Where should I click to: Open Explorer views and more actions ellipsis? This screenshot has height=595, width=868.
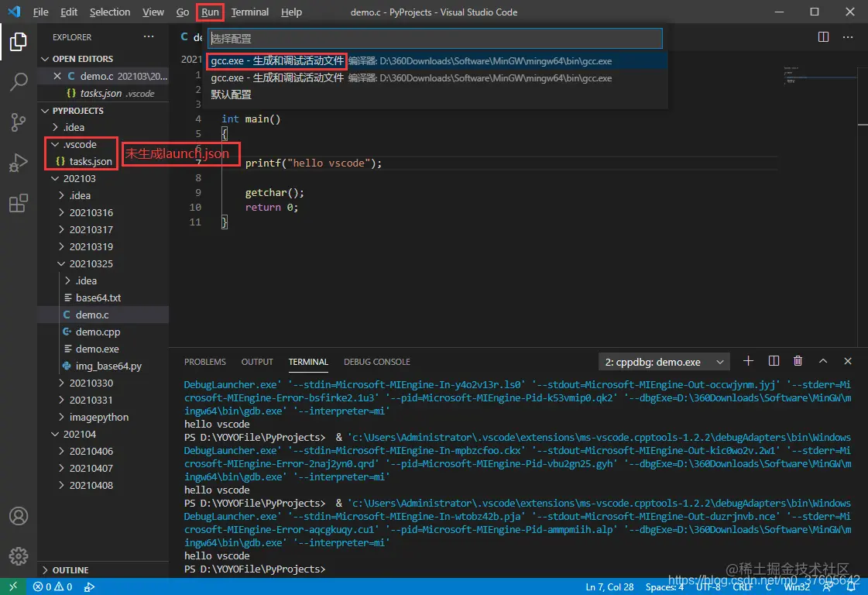149,36
